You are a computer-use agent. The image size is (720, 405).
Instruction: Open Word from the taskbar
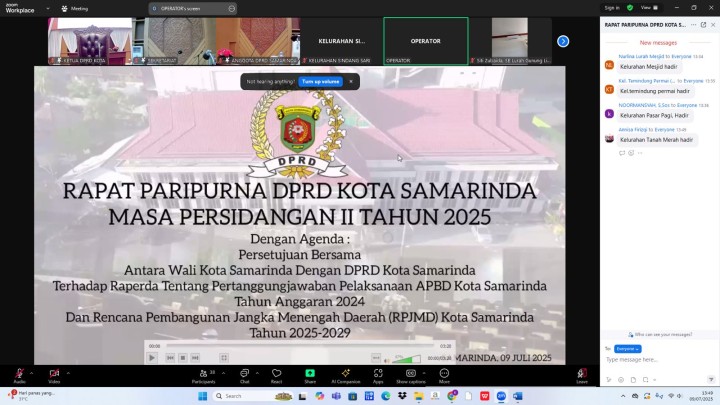coord(518,396)
